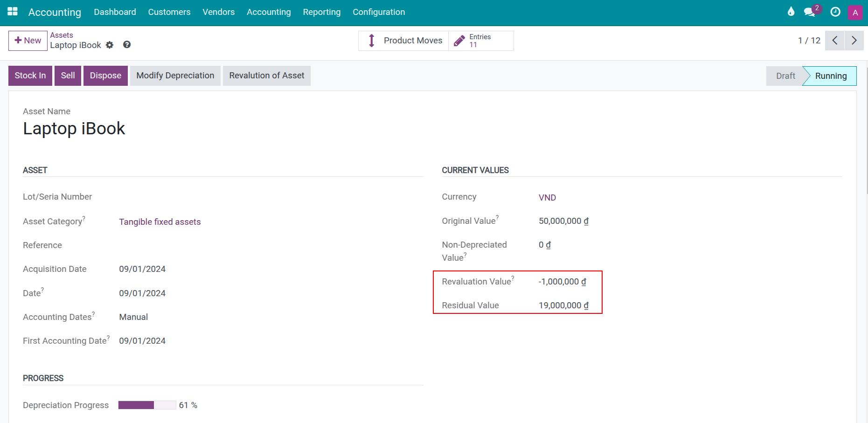Select the Draft status stage
The width and height of the screenshot is (868, 423).
pyautogui.click(x=785, y=76)
